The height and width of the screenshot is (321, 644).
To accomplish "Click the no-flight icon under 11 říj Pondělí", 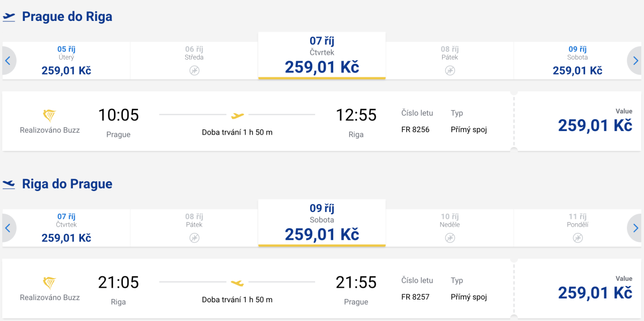I will pos(577,238).
